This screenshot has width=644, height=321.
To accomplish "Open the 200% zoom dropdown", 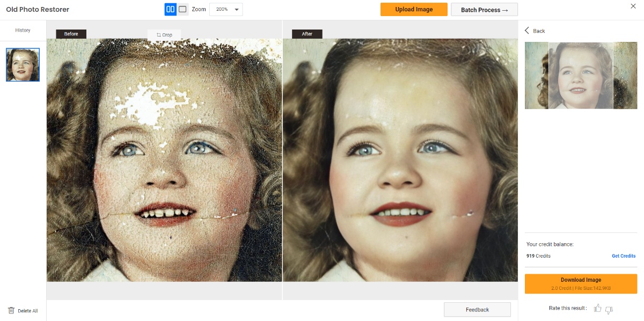I will [x=226, y=9].
